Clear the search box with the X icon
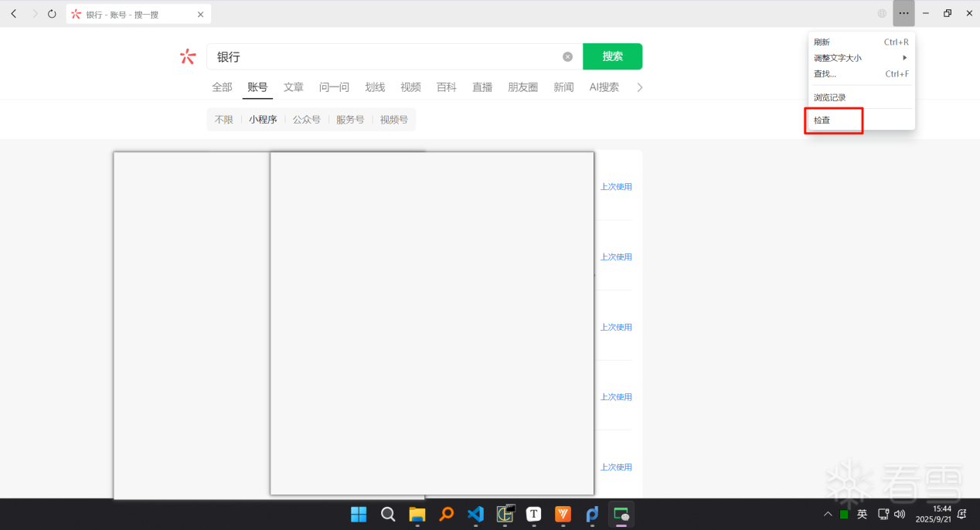This screenshot has height=530, width=980. pyautogui.click(x=567, y=56)
